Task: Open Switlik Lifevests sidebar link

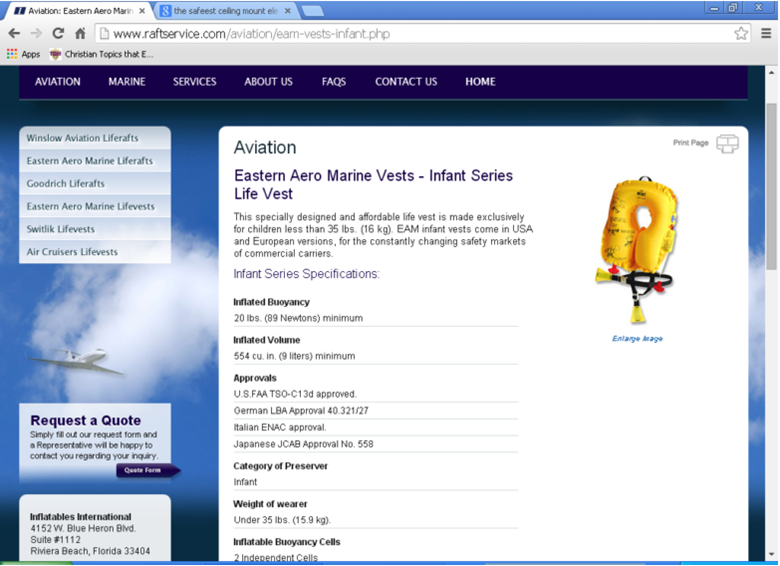Action: point(95,229)
